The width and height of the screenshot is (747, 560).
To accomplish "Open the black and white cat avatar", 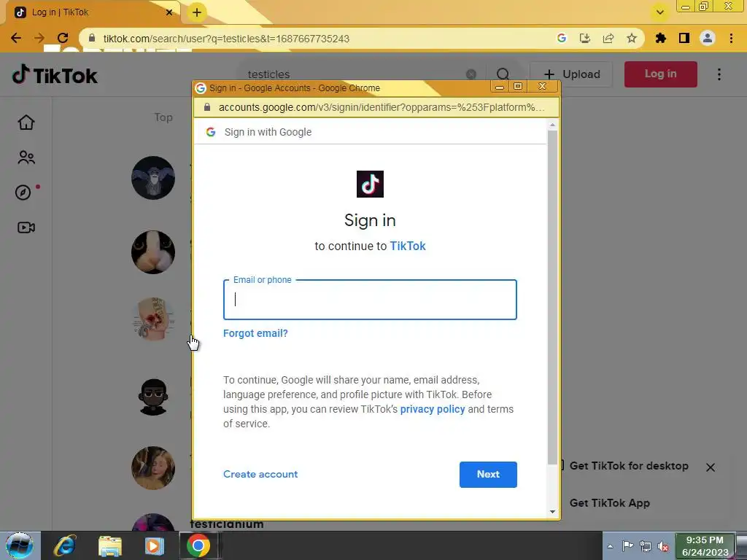I will click(x=153, y=252).
